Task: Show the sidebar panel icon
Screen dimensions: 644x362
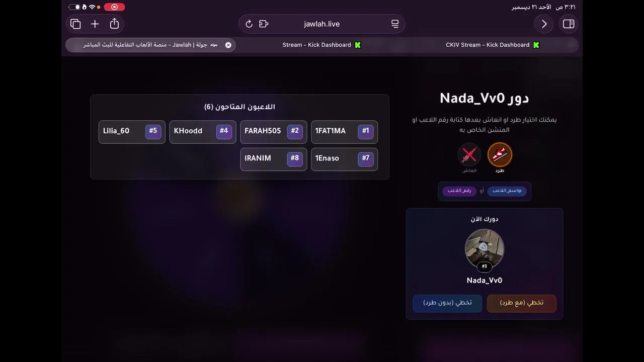Action: 569,24
